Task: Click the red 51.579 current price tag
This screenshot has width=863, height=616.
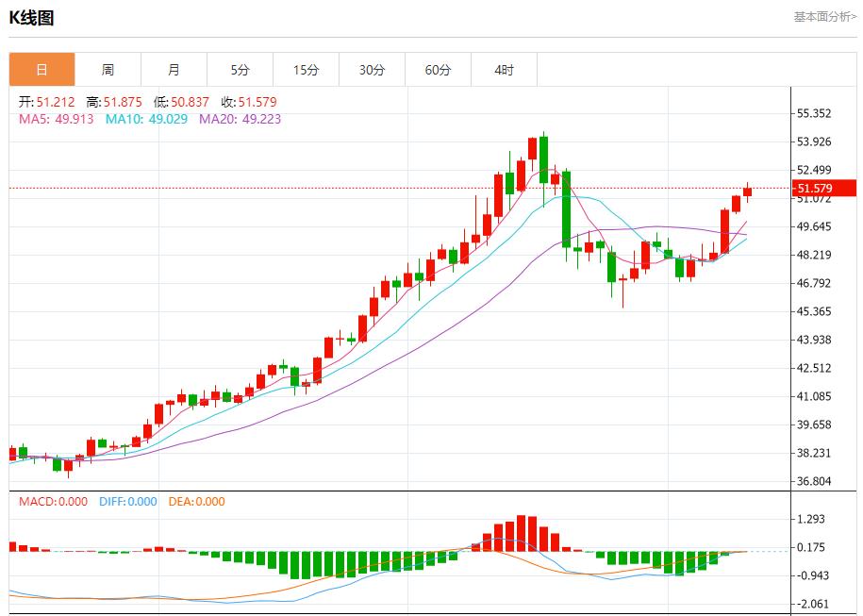Action: click(x=824, y=188)
